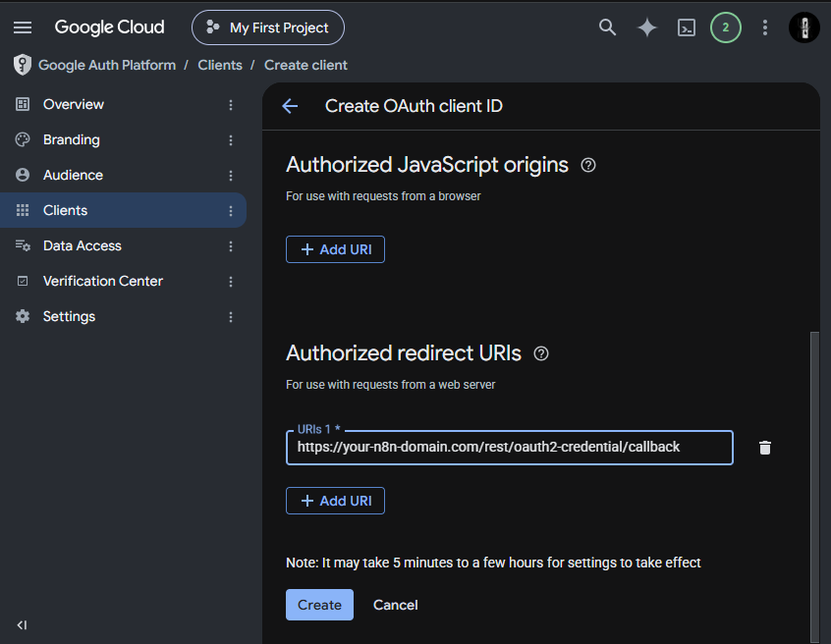Open the three-dot menu beside Verification Center
Viewport: 831px width, 644px height.
click(x=231, y=282)
